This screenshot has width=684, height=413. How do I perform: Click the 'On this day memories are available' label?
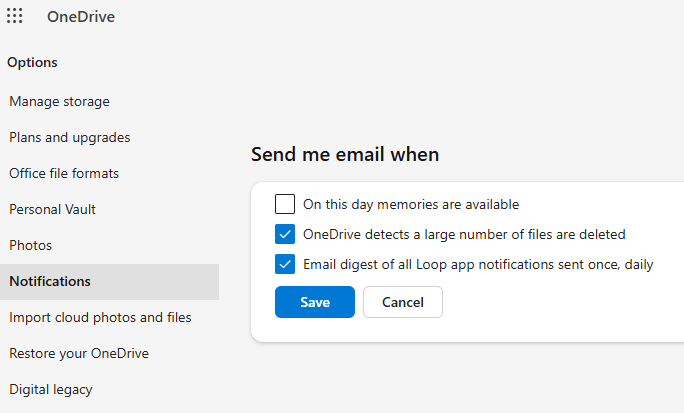point(411,204)
